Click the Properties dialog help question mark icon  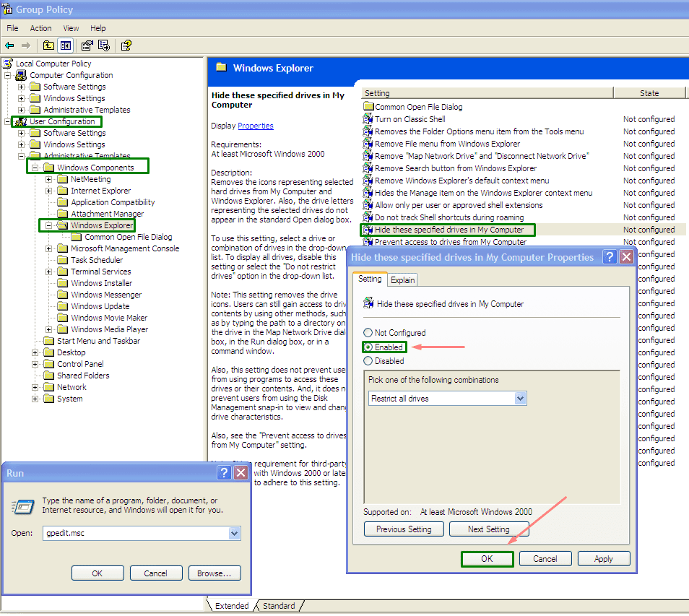click(610, 256)
